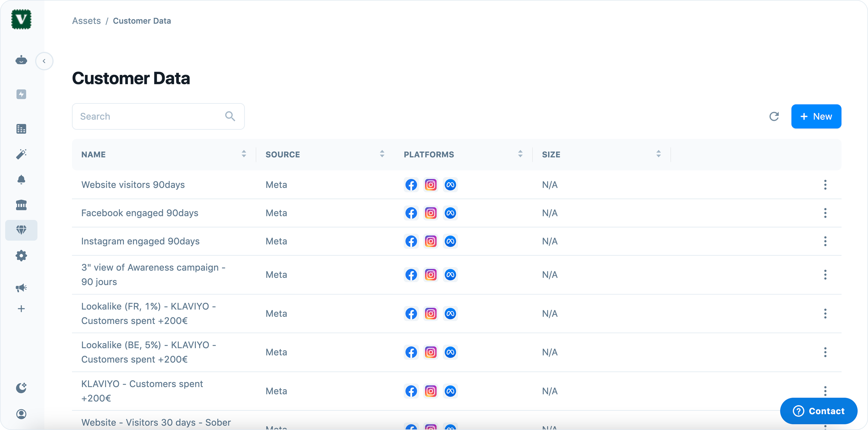The height and width of the screenshot is (430, 868).
Task: Select the diamond assets sidebar icon
Action: [x=21, y=230]
